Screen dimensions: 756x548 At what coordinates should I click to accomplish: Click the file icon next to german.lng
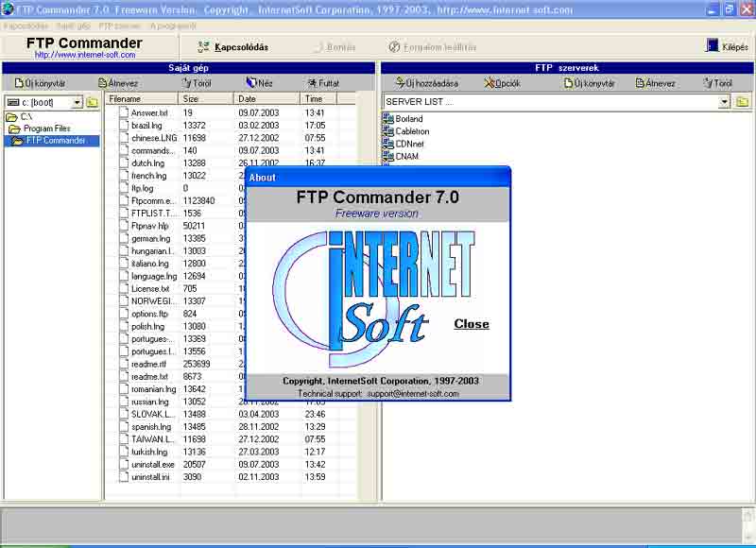(x=124, y=239)
